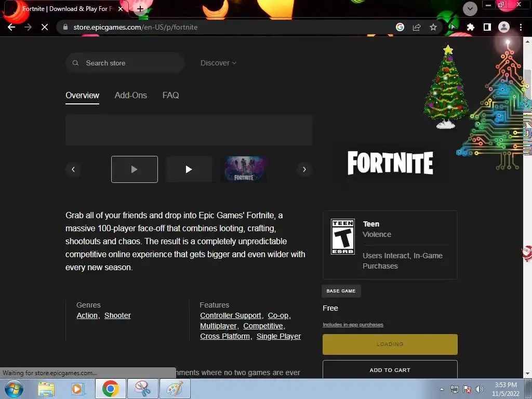Stop loading the page
Image resolution: width=532 pixels, height=399 pixels.
point(45,27)
